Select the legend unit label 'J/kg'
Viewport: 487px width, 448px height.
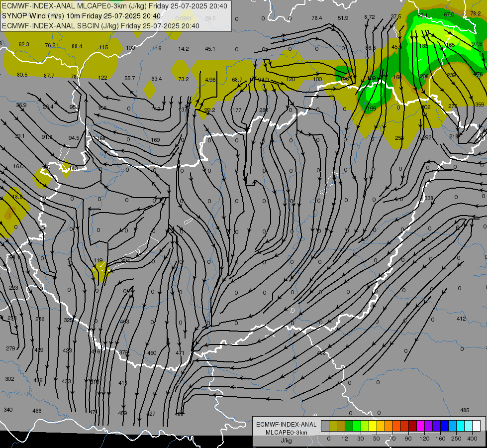[286, 441]
